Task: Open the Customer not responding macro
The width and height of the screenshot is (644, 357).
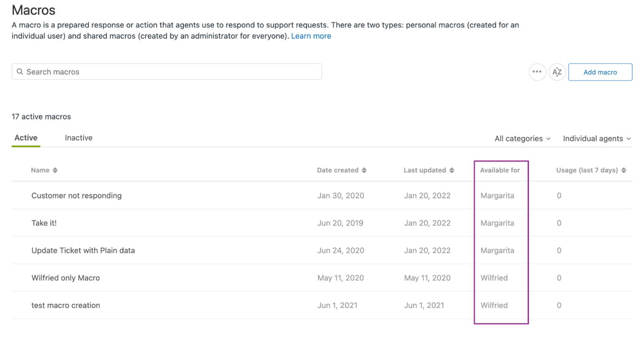Action: pos(76,195)
